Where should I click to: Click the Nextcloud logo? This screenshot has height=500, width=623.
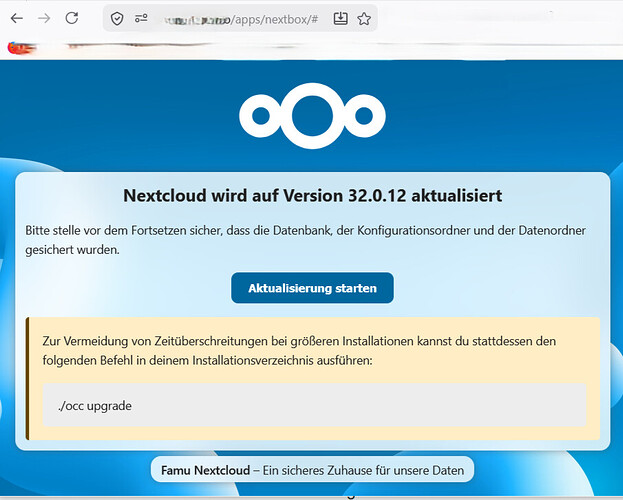coord(312,116)
